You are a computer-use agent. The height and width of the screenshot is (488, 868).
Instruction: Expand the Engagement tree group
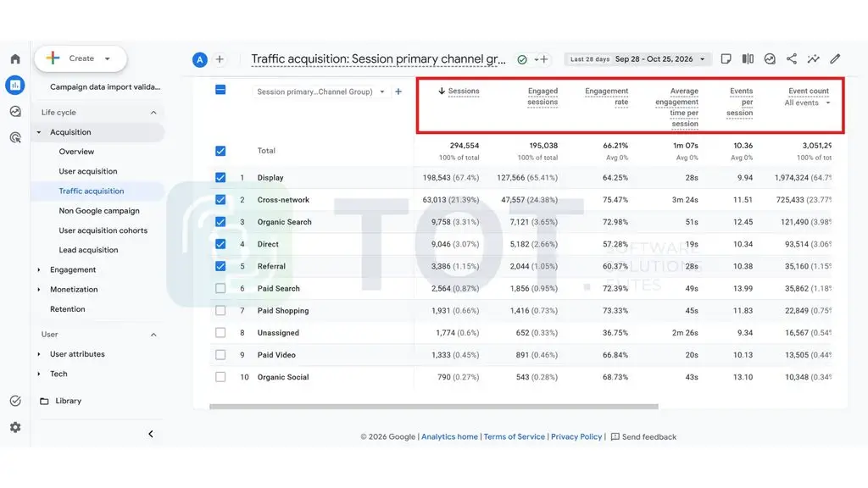coord(39,270)
